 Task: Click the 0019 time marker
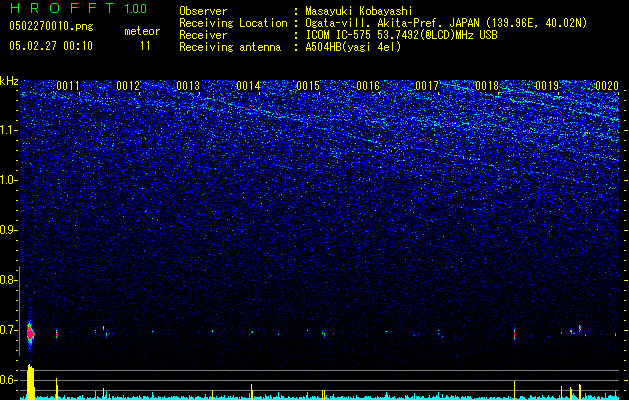pyautogui.click(x=547, y=86)
